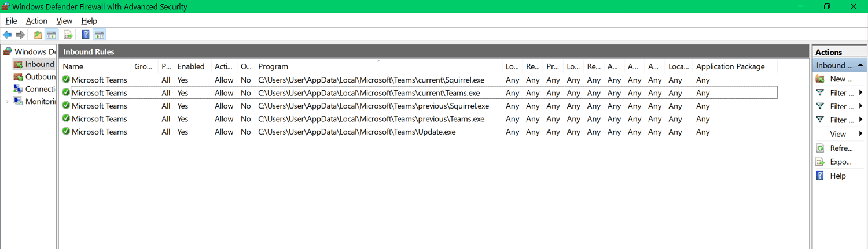868x249 pixels.
Task: Select the previous\Teams.exe program path
Action: click(371, 119)
